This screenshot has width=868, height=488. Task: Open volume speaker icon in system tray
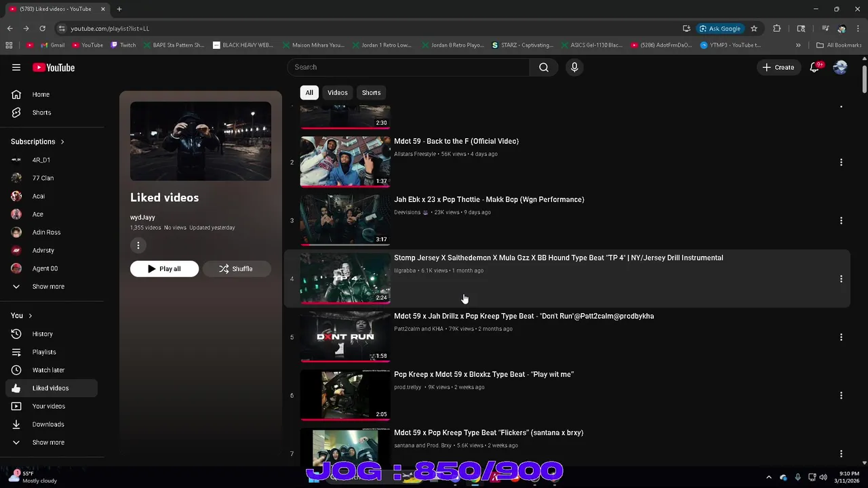pos(823,477)
